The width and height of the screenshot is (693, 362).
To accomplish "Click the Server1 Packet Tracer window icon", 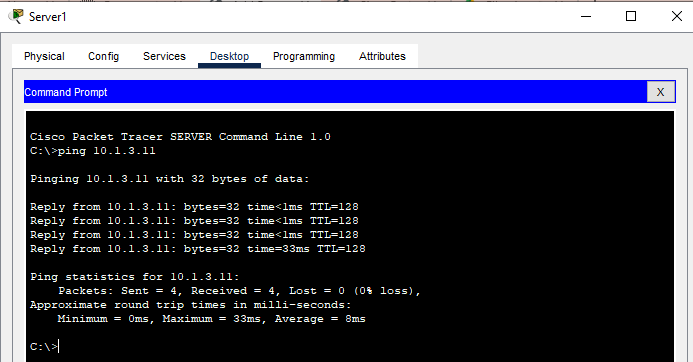I will [x=16, y=16].
